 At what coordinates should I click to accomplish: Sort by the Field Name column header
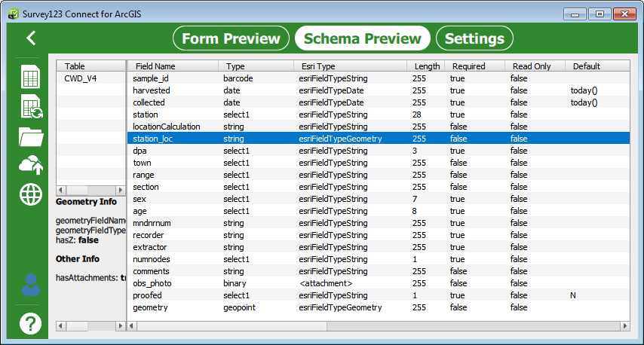[173, 66]
